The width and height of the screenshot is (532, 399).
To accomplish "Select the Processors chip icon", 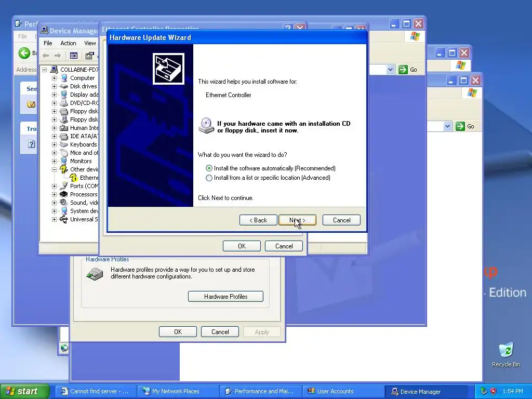I will click(64, 194).
